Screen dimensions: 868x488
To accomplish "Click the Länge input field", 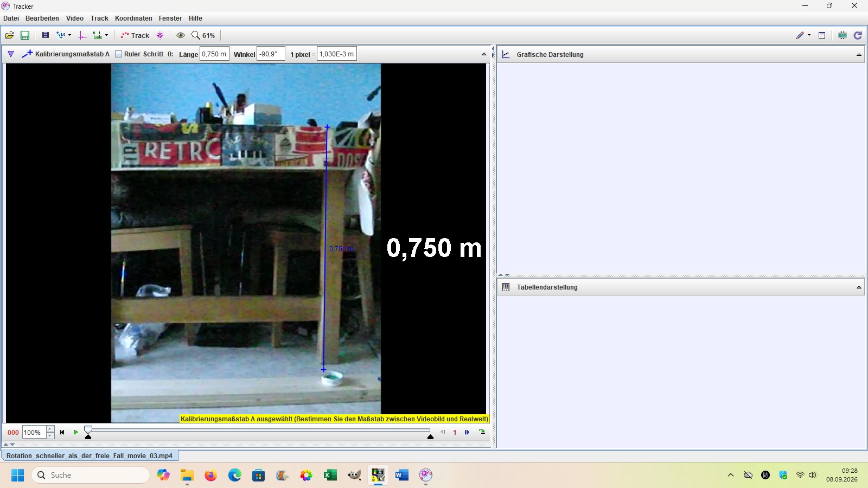I will (214, 54).
